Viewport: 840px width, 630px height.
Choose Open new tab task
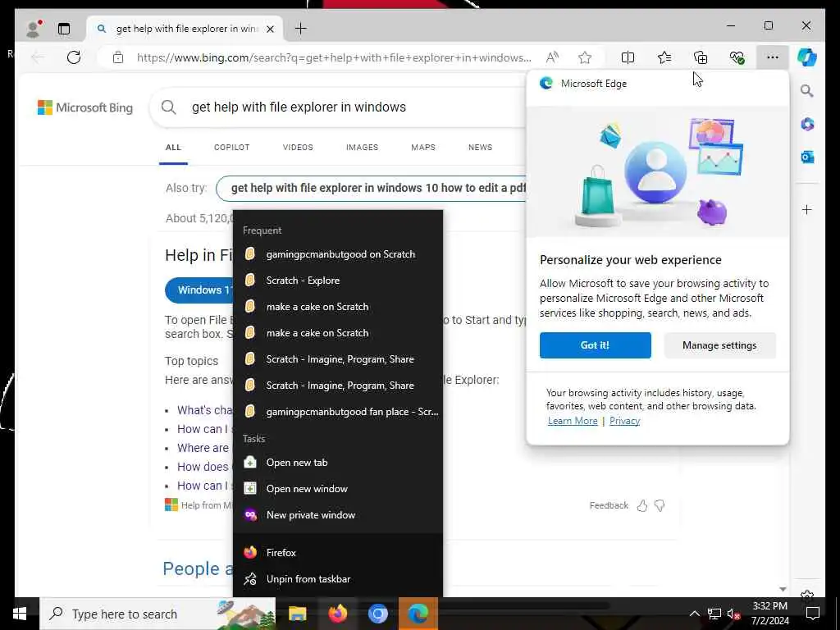point(338,463)
